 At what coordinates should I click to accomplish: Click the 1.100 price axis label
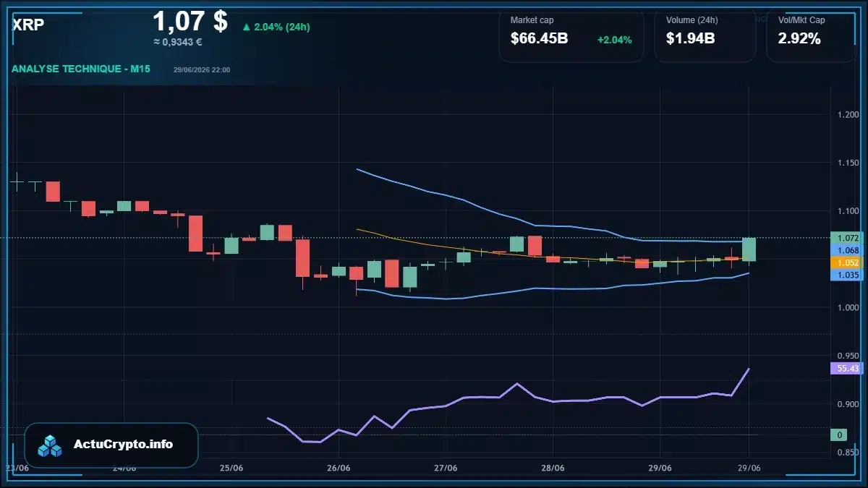click(848, 211)
